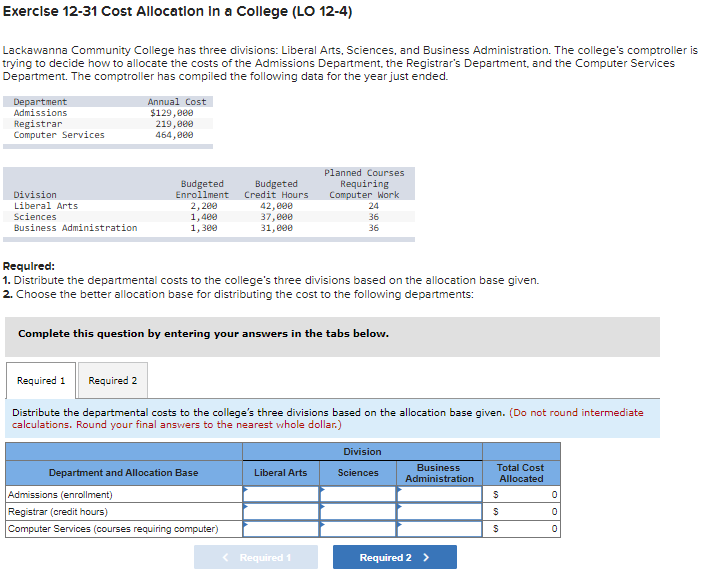Open the Required 2 tab
This screenshot has height=583, width=714.
tap(112, 380)
